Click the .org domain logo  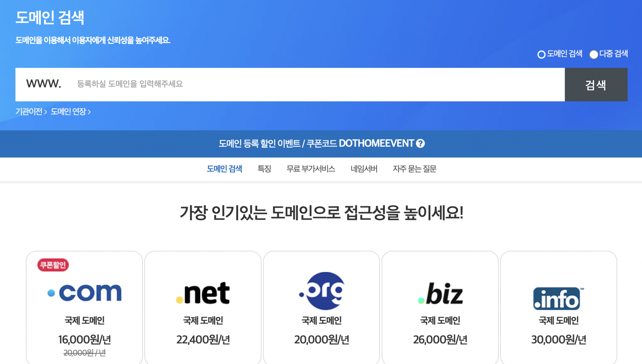tap(322, 291)
